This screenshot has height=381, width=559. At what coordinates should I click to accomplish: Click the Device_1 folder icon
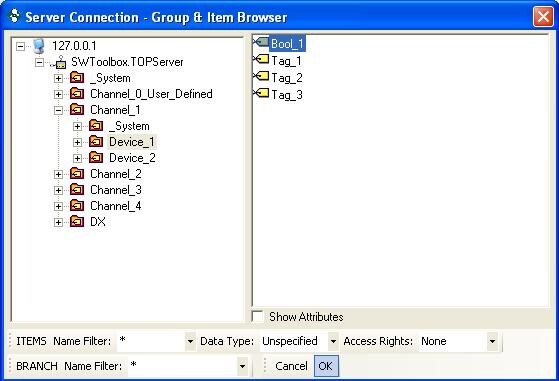(x=96, y=142)
